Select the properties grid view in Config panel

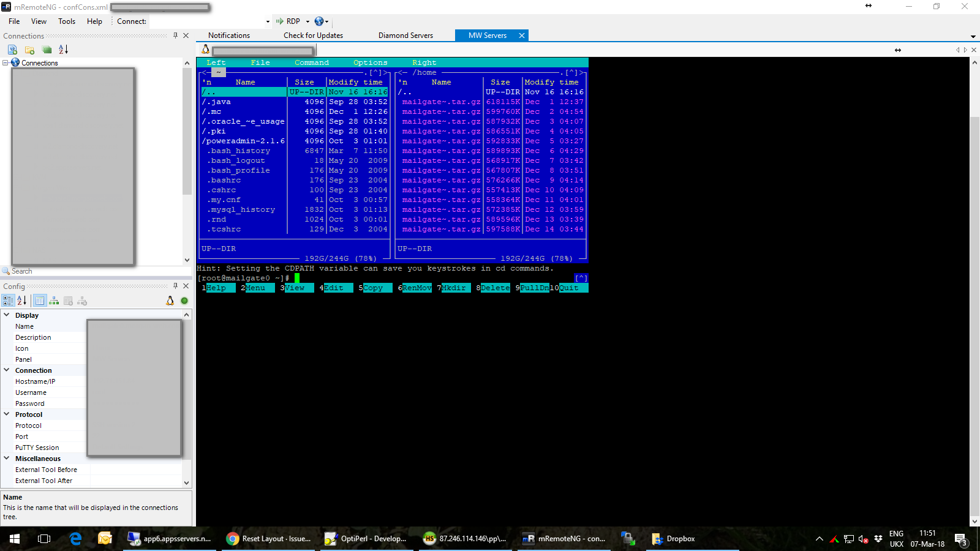(40, 300)
